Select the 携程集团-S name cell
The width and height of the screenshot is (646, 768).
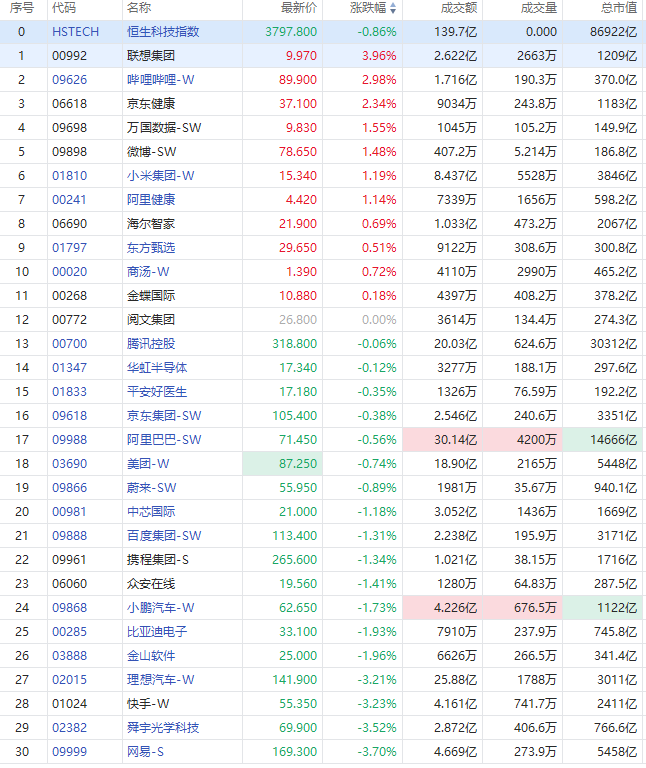click(x=158, y=560)
